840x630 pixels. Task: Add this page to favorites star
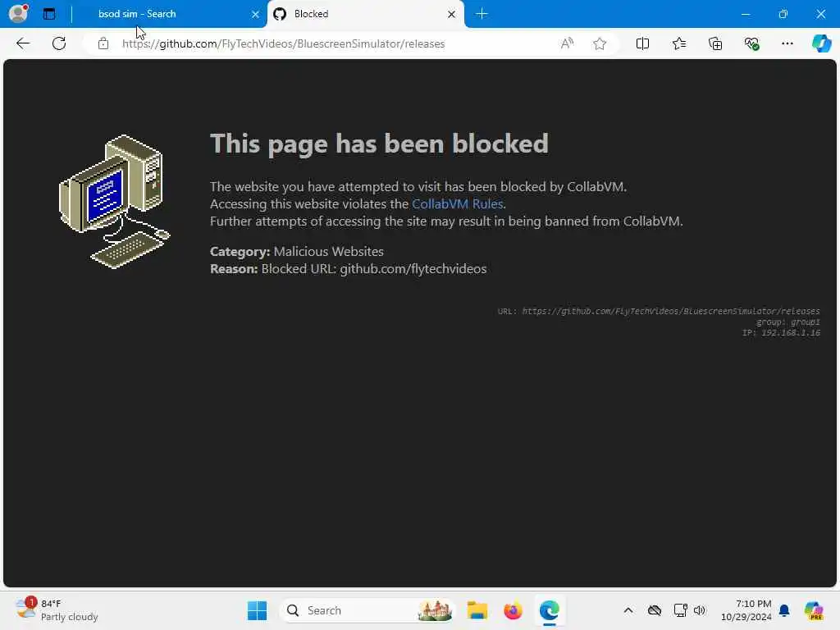[600, 43]
